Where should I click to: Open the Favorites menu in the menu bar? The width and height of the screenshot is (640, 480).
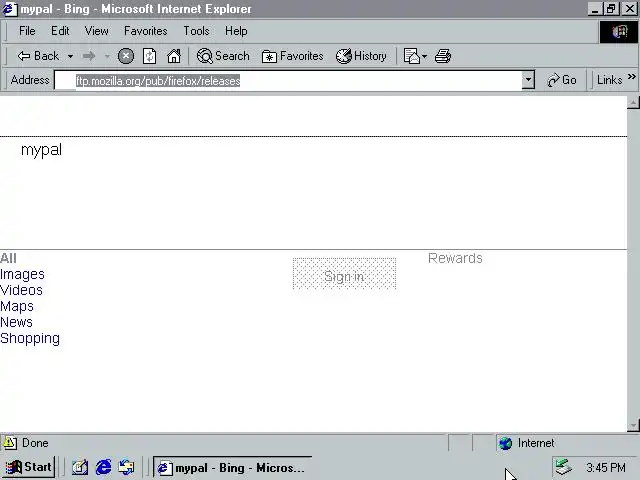coord(146,31)
